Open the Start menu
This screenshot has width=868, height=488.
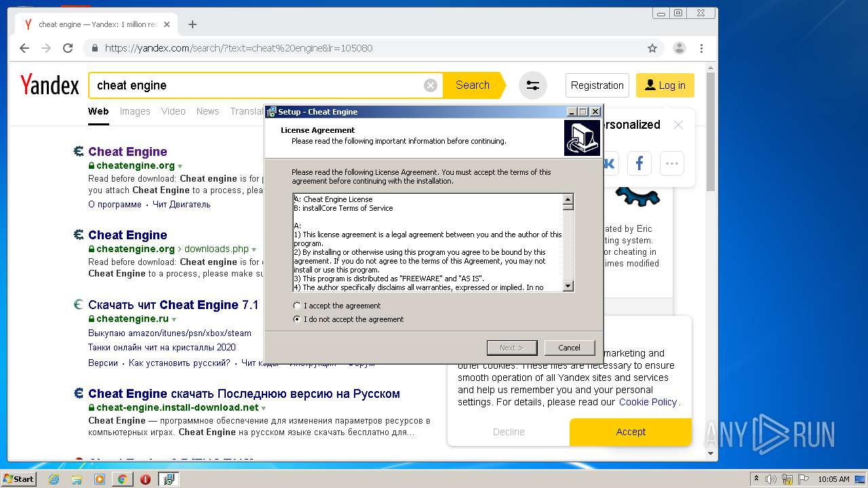click(x=18, y=479)
